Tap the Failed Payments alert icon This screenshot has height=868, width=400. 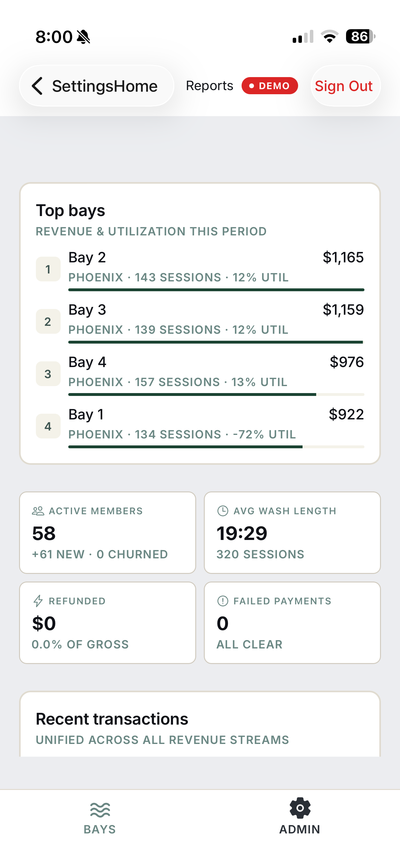click(x=223, y=601)
